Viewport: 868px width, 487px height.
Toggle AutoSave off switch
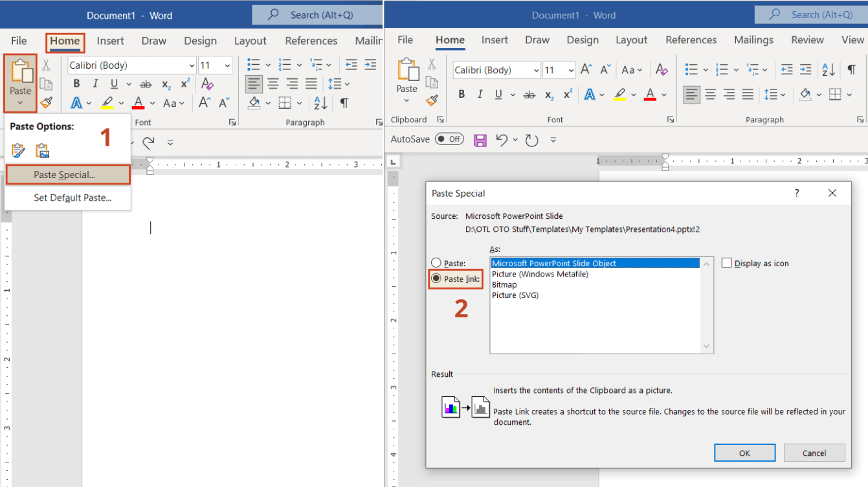(x=449, y=139)
